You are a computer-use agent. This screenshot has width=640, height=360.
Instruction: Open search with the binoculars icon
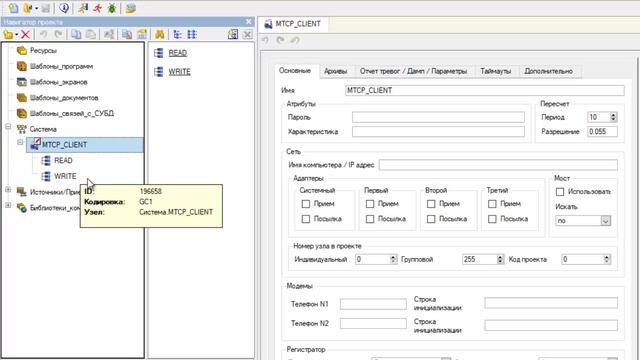[160, 35]
